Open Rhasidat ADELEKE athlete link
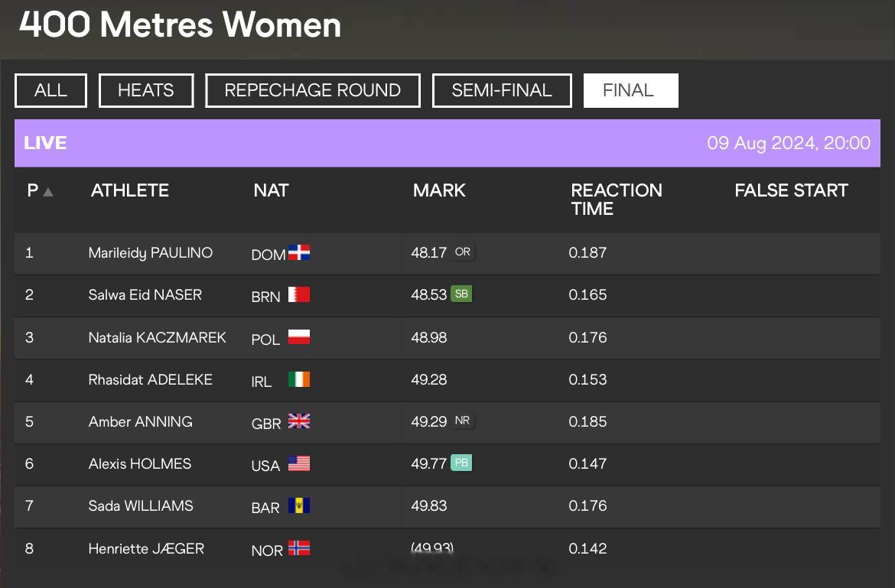 pyautogui.click(x=151, y=379)
